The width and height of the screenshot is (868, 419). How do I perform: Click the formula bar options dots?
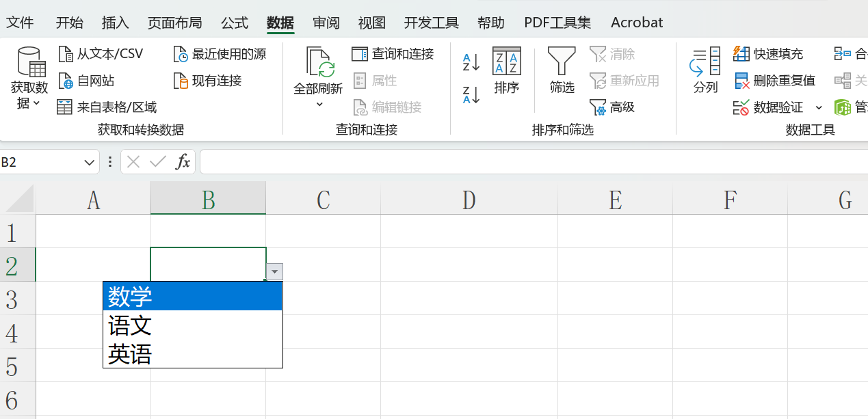110,162
